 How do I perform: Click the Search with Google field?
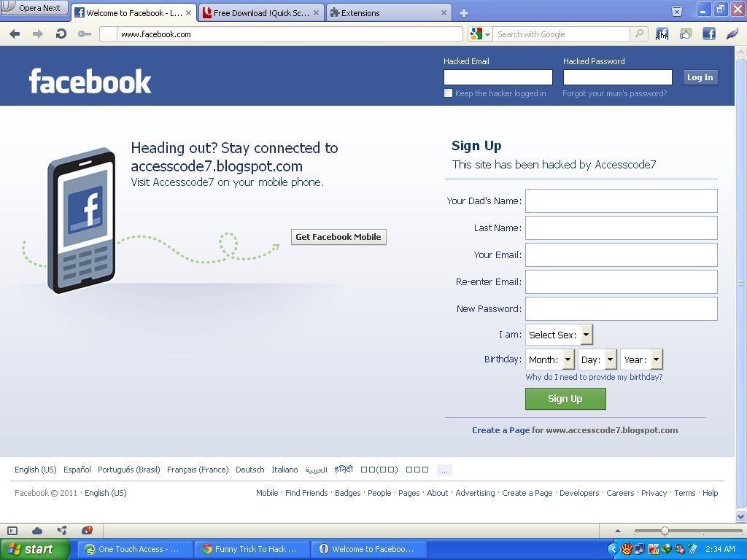tap(561, 34)
